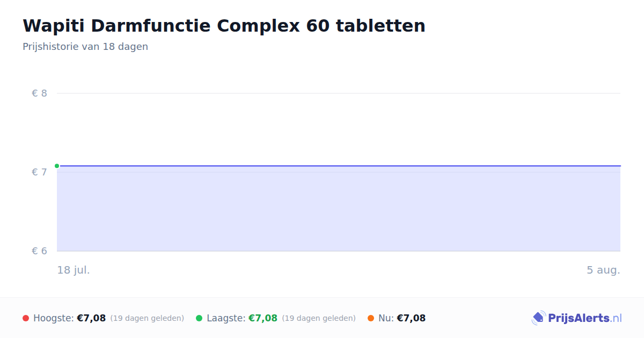Click the green Laagste price €7,08

point(263,318)
